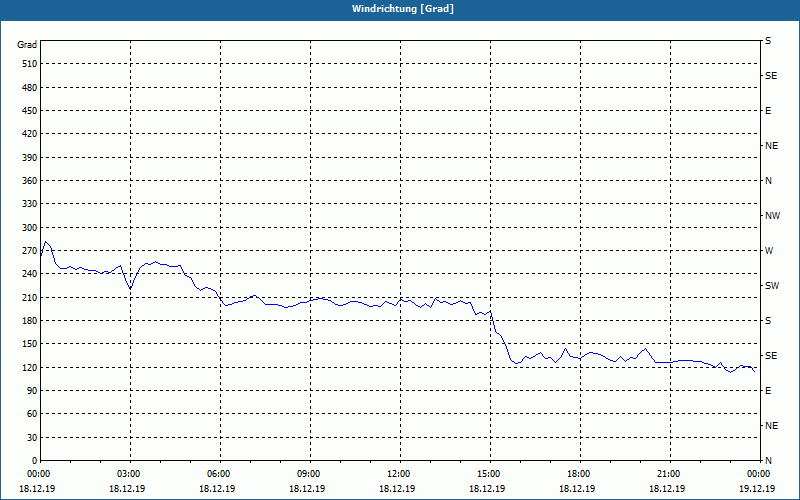This screenshot has height=500, width=800.
Task: Click the '09:00' time label
Action: (x=310, y=474)
